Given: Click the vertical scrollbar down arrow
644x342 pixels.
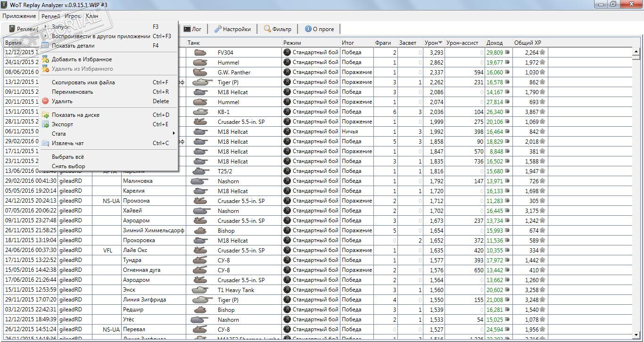Looking at the screenshot, I should coord(636,335).
